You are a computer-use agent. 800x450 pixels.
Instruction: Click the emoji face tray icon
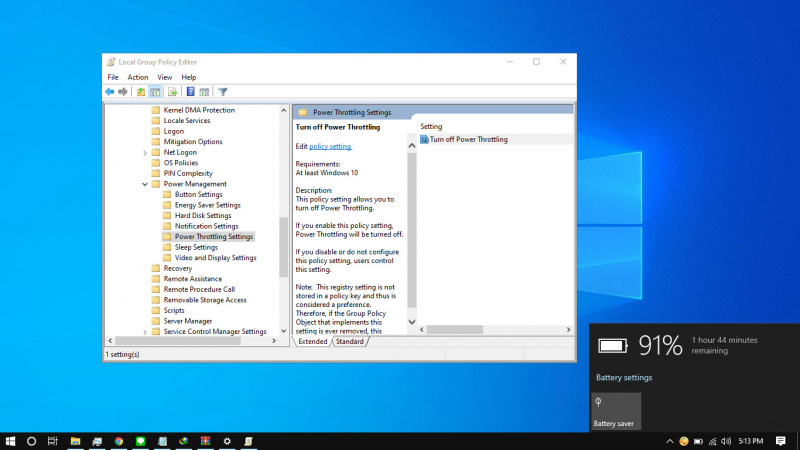[x=684, y=441]
